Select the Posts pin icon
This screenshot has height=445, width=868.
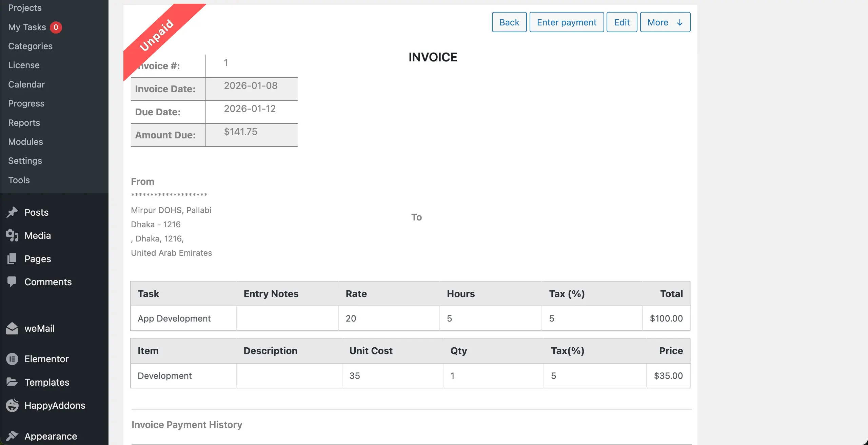(x=12, y=212)
